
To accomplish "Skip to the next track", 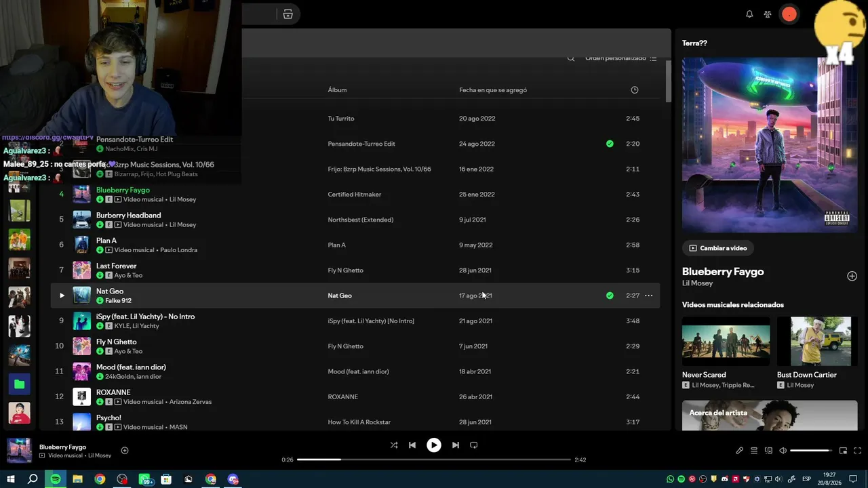I will [x=456, y=445].
